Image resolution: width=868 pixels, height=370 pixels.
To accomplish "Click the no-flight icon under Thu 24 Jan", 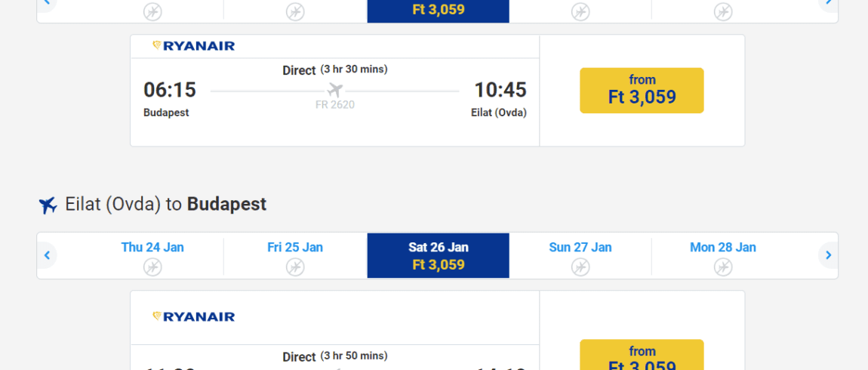I will [152, 267].
